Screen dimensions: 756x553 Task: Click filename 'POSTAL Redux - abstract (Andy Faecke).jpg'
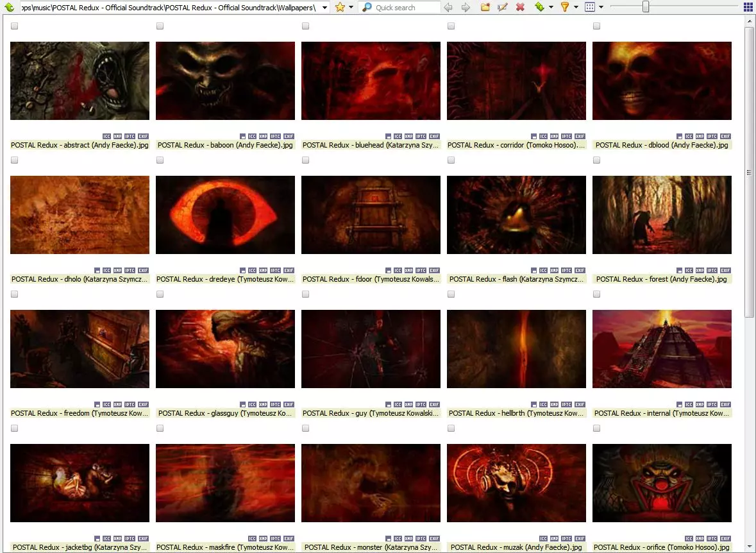pyautogui.click(x=80, y=145)
